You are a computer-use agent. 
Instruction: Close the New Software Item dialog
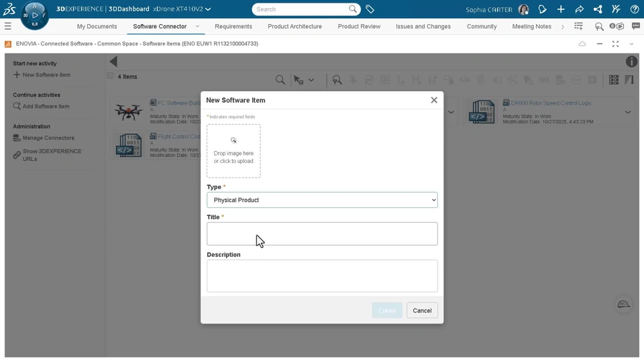click(434, 100)
